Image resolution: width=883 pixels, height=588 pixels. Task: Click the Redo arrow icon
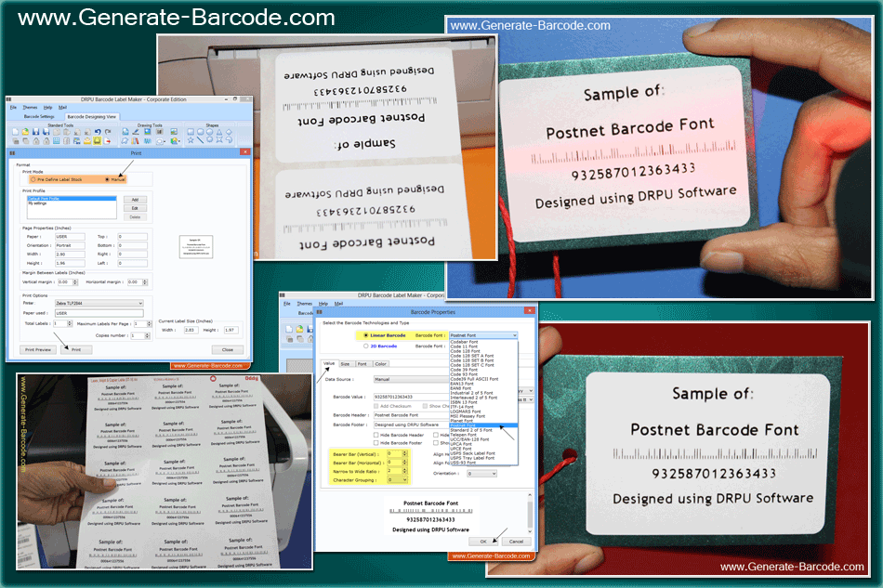point(107,131)
